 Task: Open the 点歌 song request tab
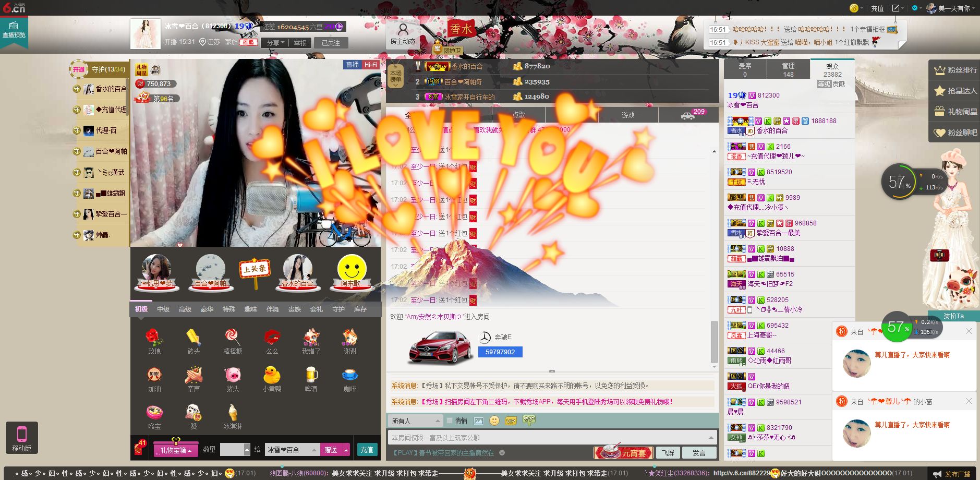(x=519, y=115)
